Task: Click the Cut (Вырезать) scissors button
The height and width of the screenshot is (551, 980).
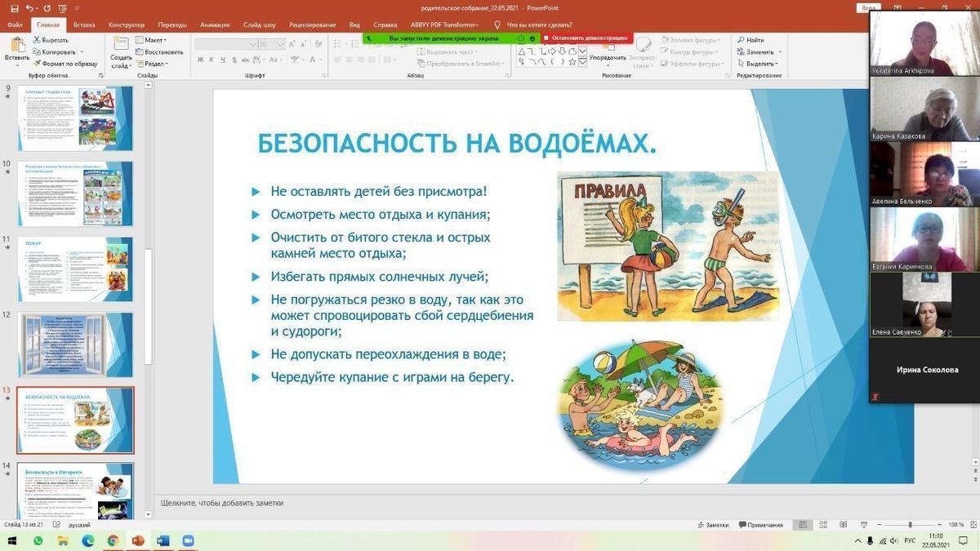Action: 54,40
